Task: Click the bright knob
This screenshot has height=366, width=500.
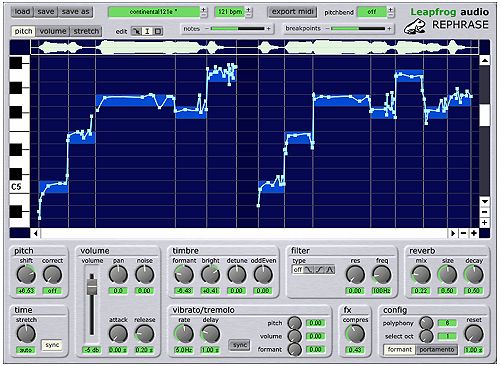Action: [x=210, y=275]
